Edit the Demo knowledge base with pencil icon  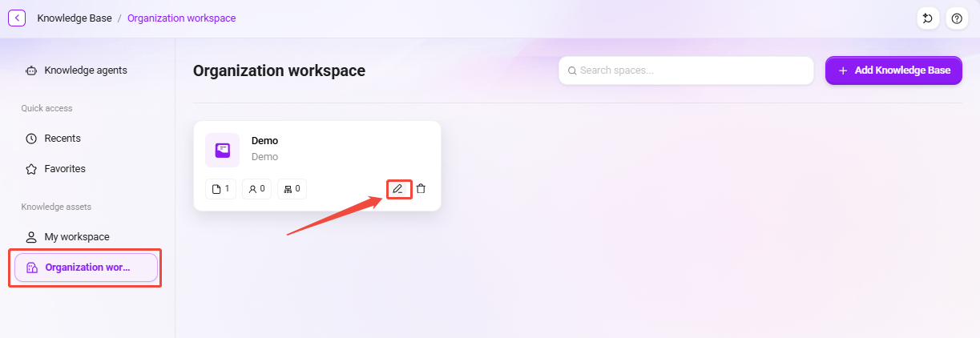pyautogui.click(x=397, y=189)
